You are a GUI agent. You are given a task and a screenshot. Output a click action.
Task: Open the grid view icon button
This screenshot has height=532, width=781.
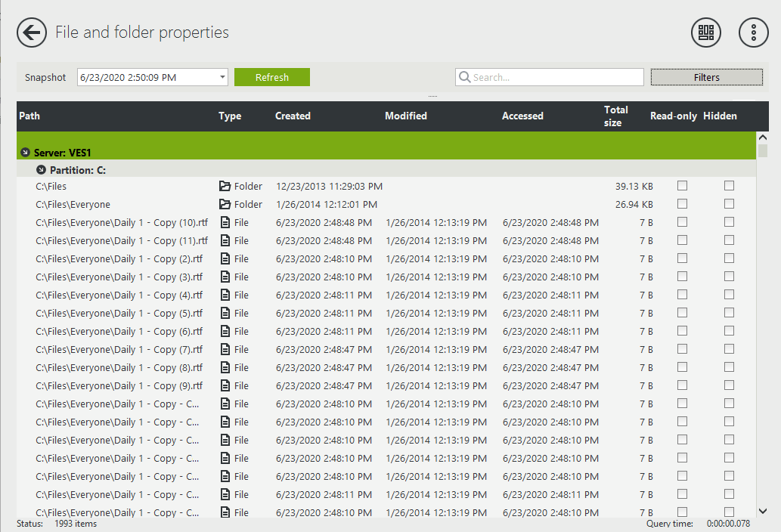(x=706, y=32)
